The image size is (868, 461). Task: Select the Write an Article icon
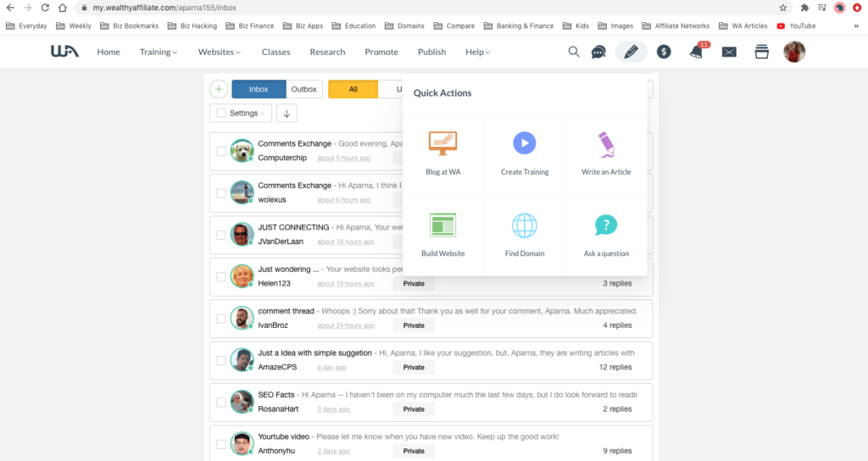[x=606, y=144]
